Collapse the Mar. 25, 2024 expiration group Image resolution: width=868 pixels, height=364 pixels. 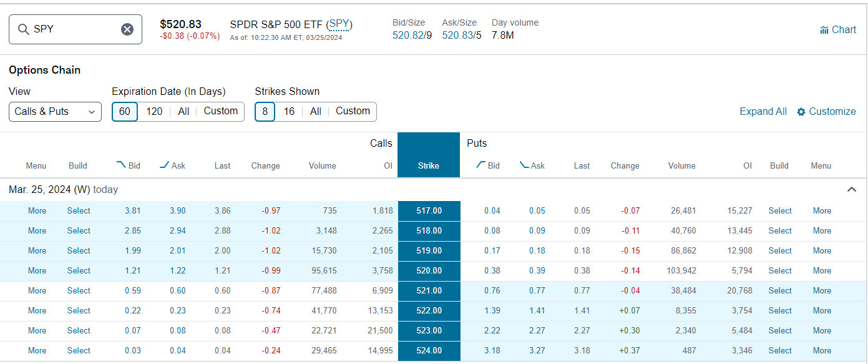click(x=851, y=189)
